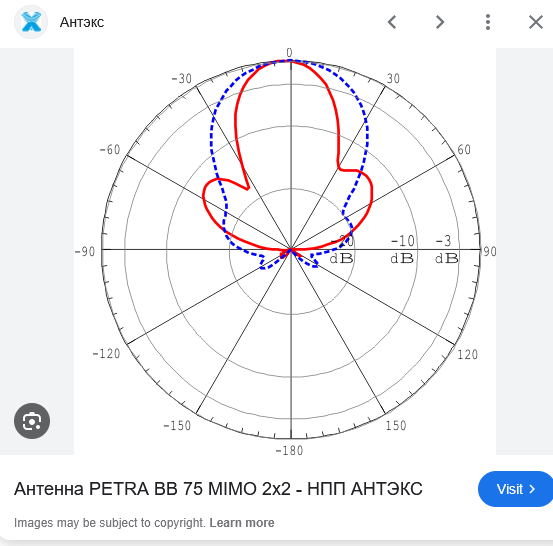This screenshot has height=546, width=553.
Task: Click the 30 degree angle label
Action: [x=393, y=78]
